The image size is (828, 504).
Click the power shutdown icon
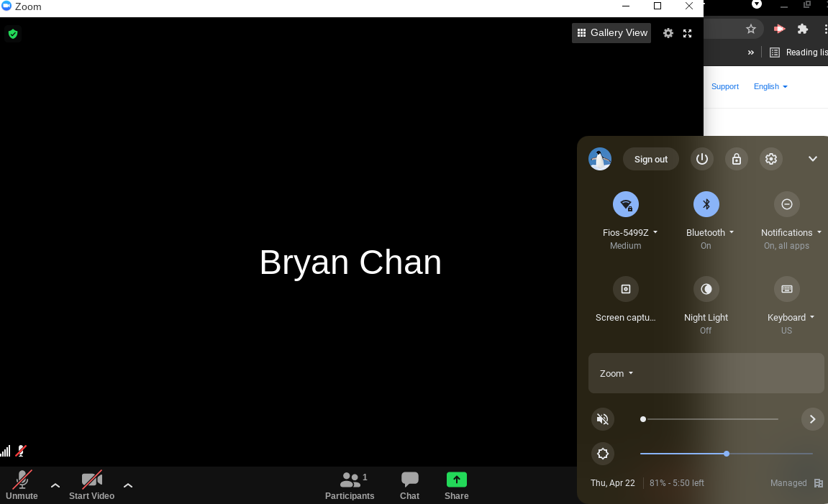point(702,159)
